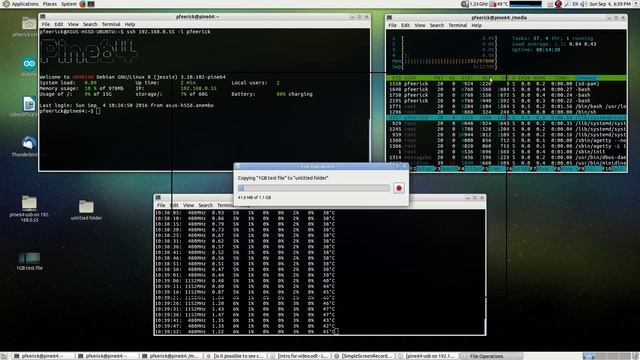Image resolution: width=640 pixels, height=360 pixels.
Task: Launch terminal from top panel icon
Action: (91, 4)
